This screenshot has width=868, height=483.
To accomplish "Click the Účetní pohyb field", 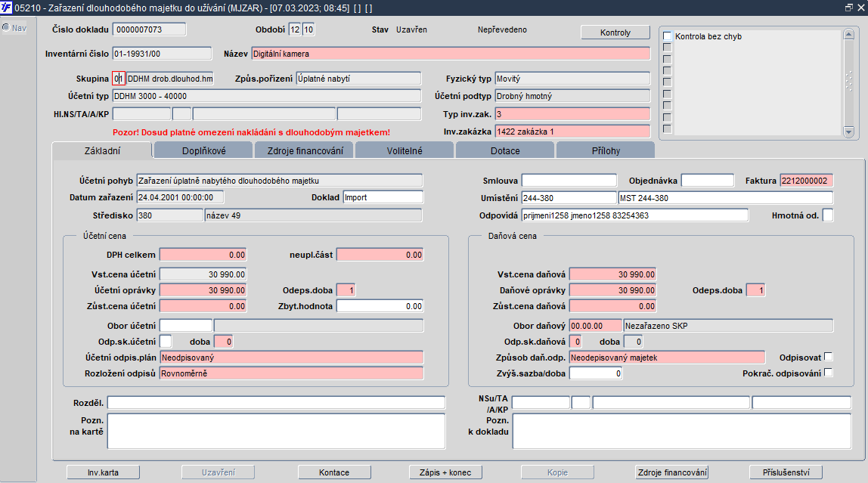I will (280, 181).
